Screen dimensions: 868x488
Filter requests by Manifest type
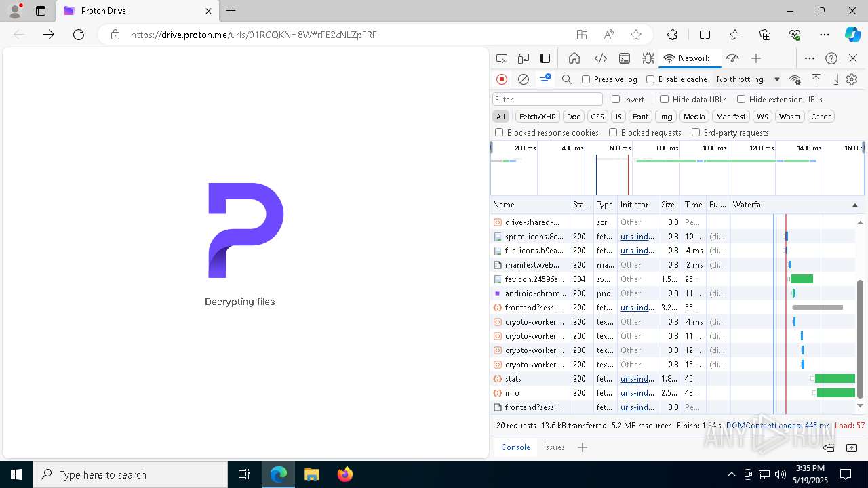click(730, 117)
